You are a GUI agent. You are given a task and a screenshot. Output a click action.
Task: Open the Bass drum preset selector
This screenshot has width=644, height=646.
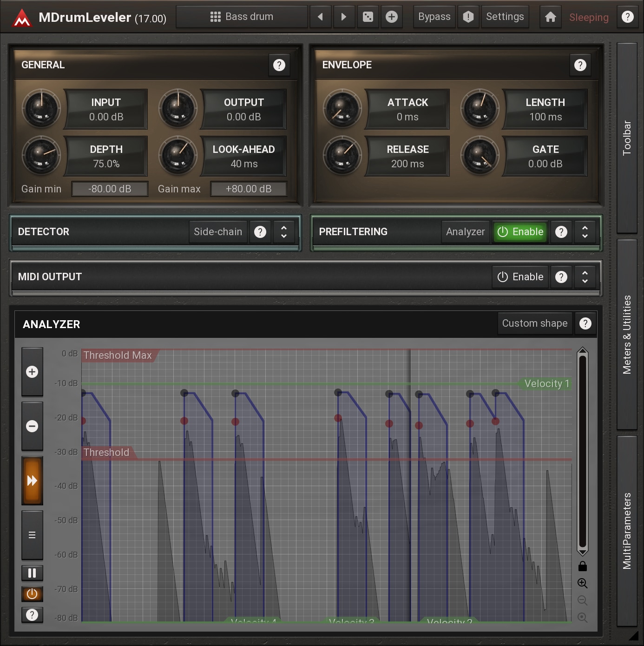[242, 17]
